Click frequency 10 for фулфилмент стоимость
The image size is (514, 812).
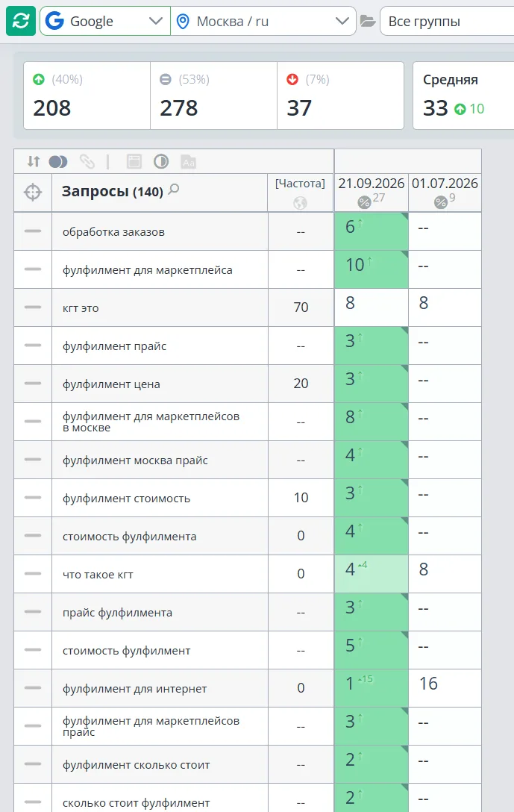click(x=301, y=498)
